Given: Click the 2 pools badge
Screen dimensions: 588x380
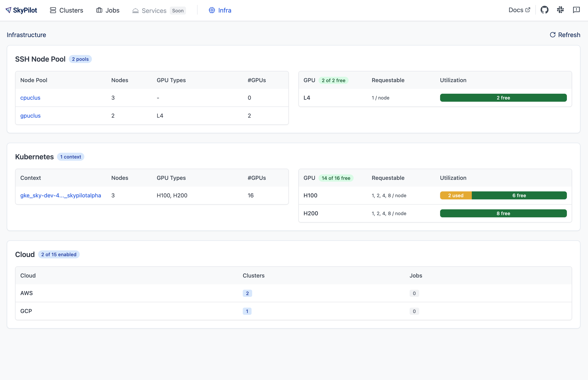Looking at the screenshot, I should click(x=80, y=59).
